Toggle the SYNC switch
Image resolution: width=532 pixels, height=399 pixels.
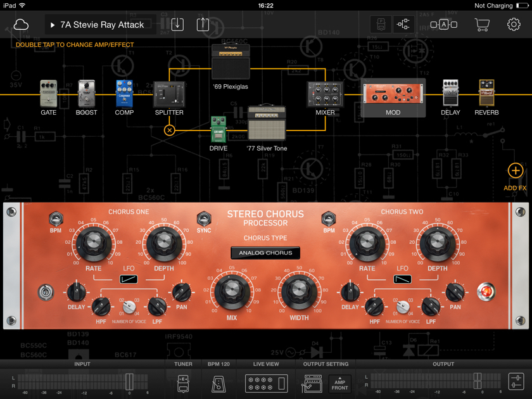coord(204,219)
